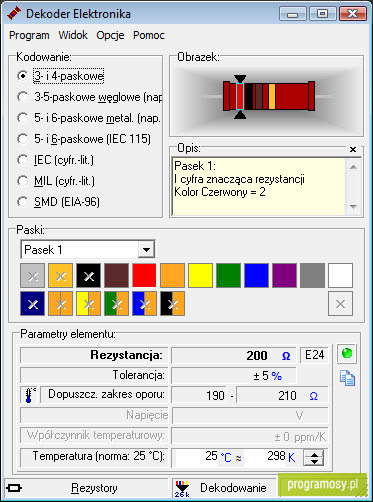Select MIL (cyfr.-lit.) coding option
Screen dimensions: 373x502
[56, 181]
